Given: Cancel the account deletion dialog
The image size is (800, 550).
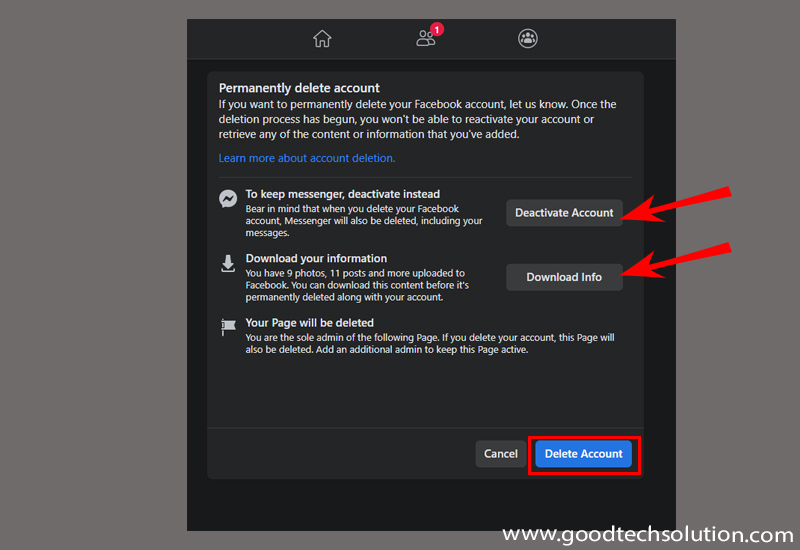Looking at the screenshot, I should (x=500, y=454).
